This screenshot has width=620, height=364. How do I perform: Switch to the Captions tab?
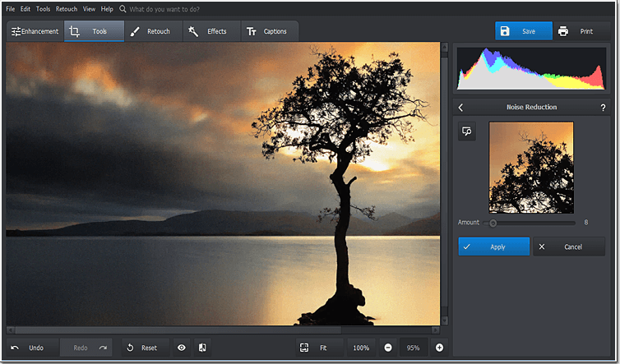pyautogui.click(x=270, y=31)
